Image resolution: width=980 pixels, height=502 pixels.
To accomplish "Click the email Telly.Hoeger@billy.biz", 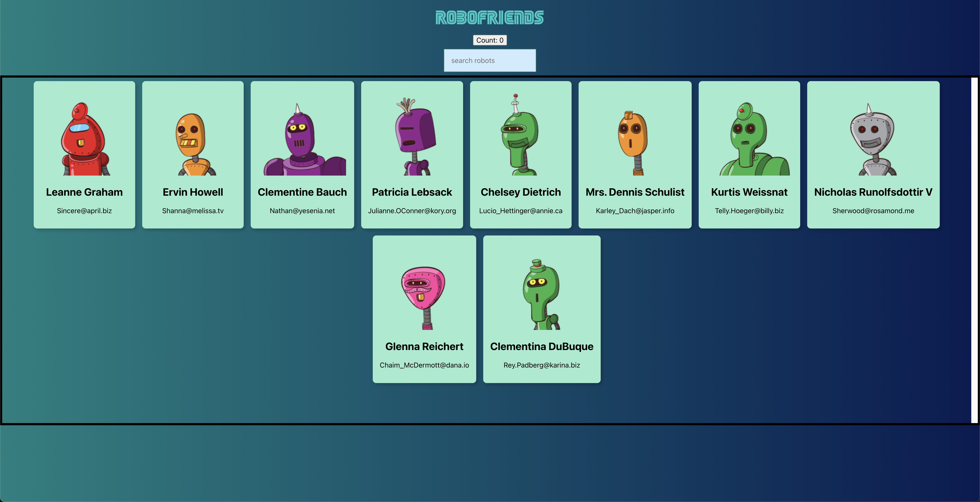I will [749, 211].
